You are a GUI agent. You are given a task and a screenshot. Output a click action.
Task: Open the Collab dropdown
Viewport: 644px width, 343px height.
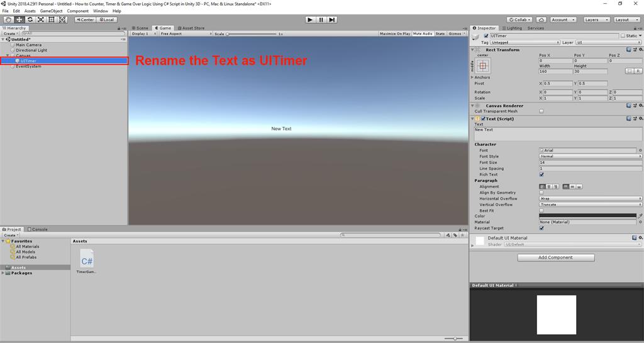[x=519, y=19]
